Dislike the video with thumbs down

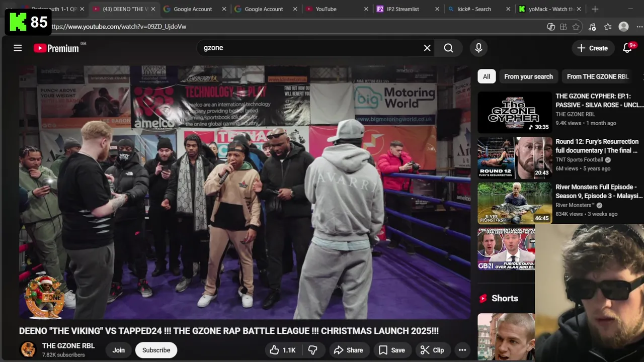(312, 350)
